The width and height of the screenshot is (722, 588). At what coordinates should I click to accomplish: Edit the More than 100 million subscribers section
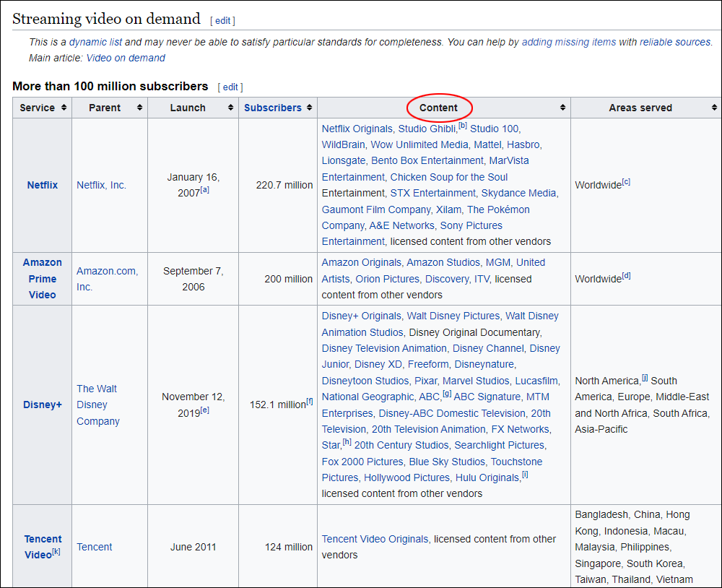coord(230,87)
